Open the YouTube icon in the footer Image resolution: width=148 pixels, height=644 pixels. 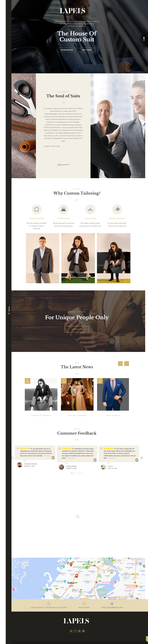[83, 631]
